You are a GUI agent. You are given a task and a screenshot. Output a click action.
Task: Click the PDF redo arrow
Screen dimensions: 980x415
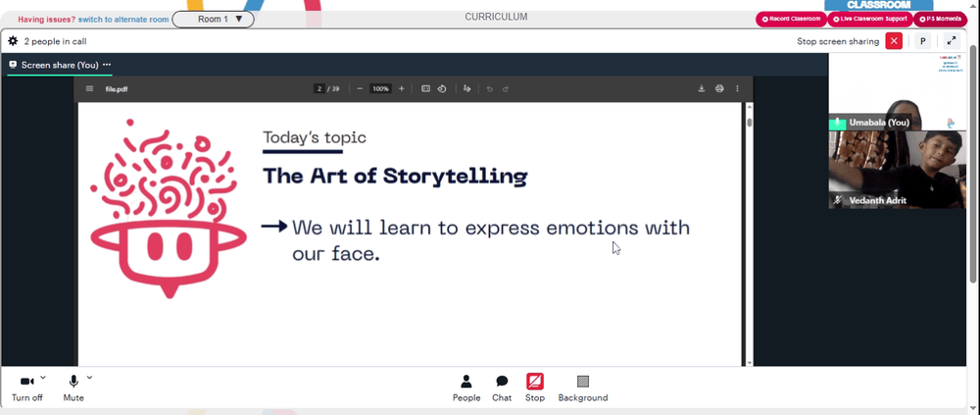pyautogui.click(x=506, y=89)
